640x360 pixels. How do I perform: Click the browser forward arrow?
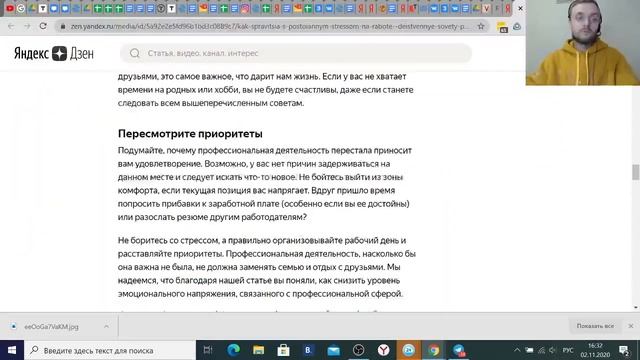[27, 26]
